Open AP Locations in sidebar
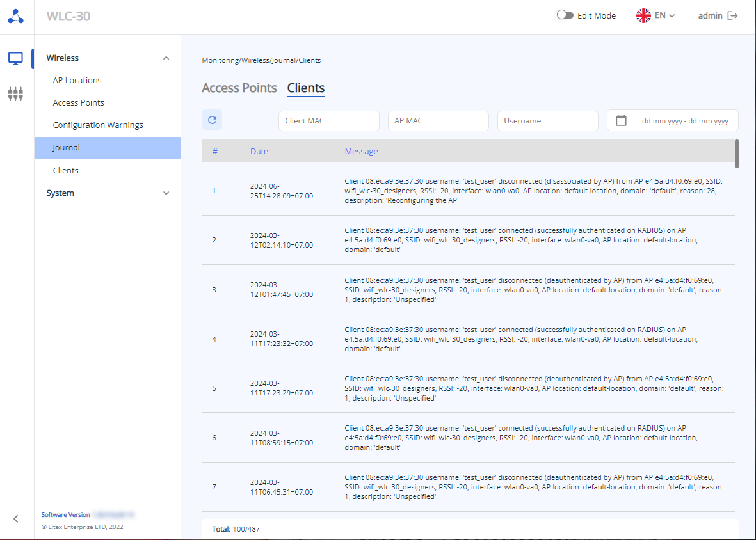756x540 pixels. coord(77,81)
